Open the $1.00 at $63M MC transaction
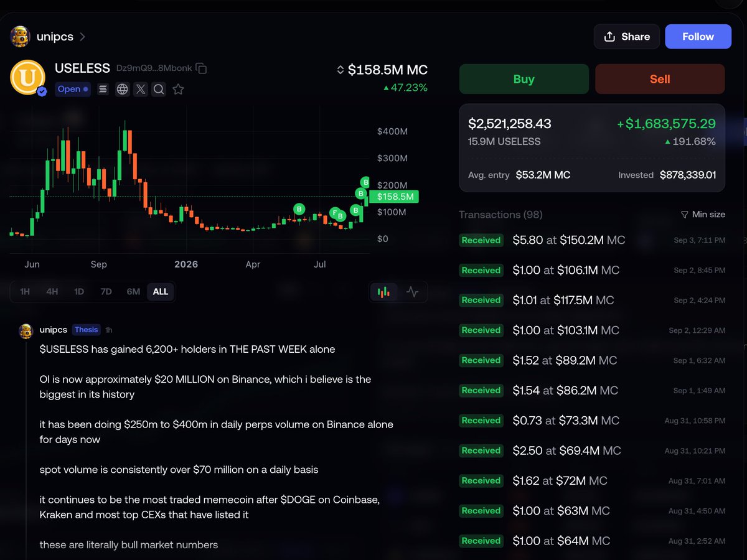This screenshot has height=560, width=747. click(x=592, y=511)
